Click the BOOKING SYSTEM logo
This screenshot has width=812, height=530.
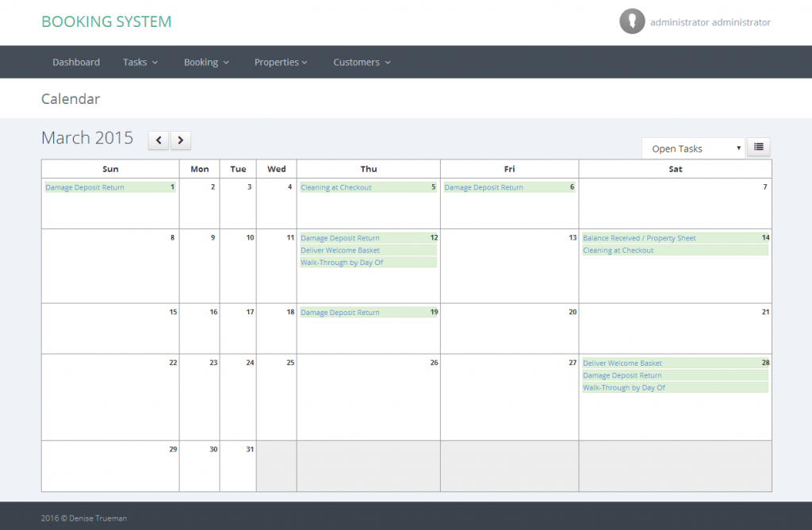click(x=106, y=21)
